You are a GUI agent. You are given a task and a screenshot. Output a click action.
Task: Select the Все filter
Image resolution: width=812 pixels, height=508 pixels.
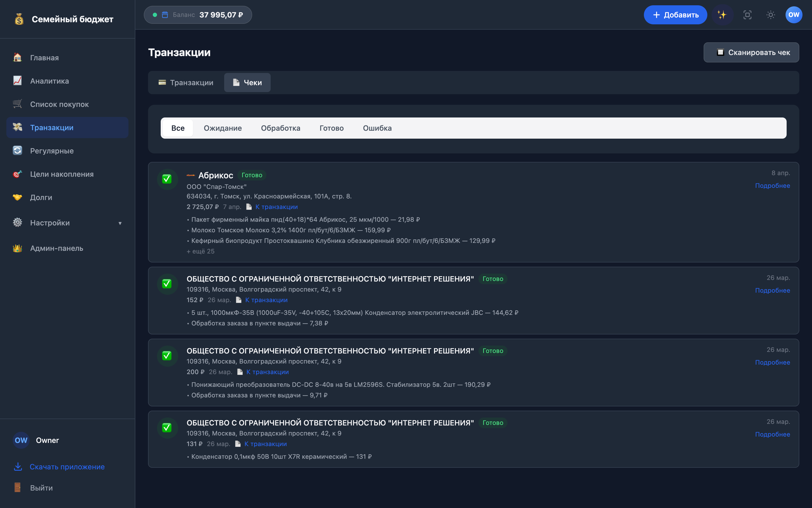coord(178,128)
